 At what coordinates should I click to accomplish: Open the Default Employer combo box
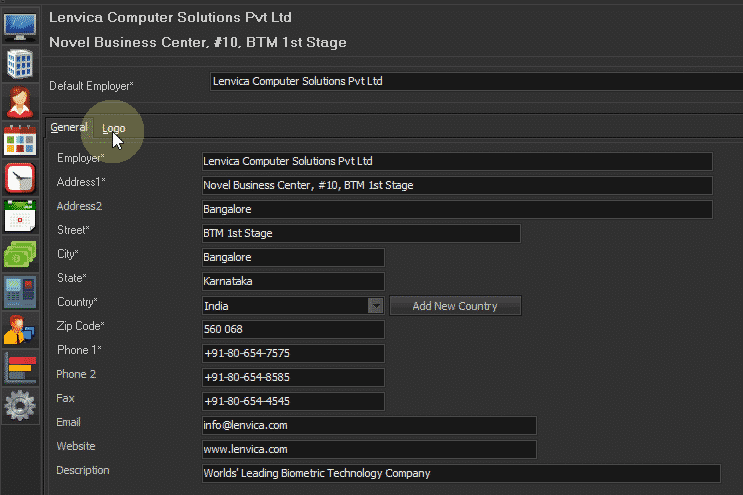click(476, 81)
